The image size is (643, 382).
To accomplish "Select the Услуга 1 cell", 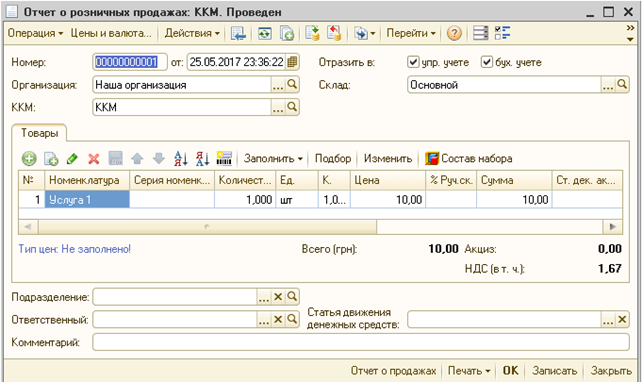I will [x=87, y=200].
